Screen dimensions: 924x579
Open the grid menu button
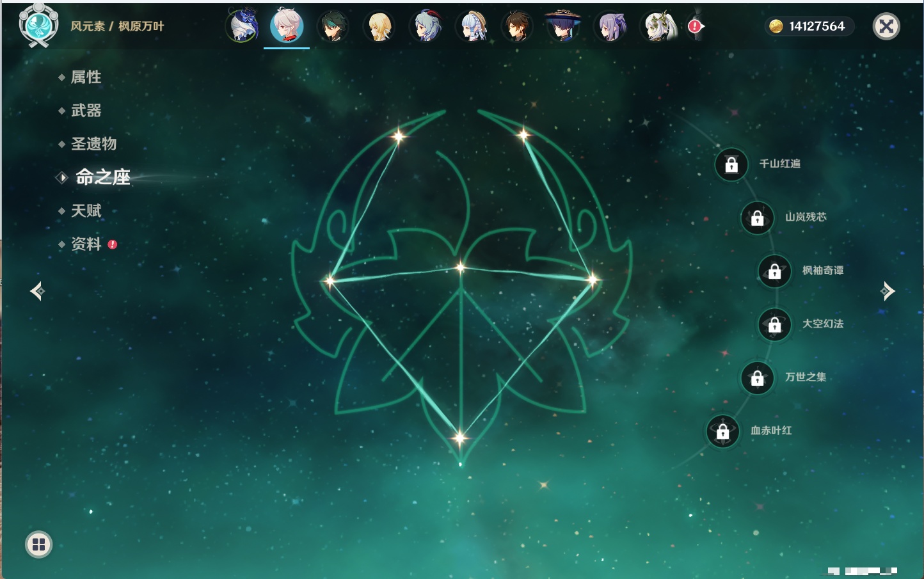pyautogui.click(x=38, y=544)
